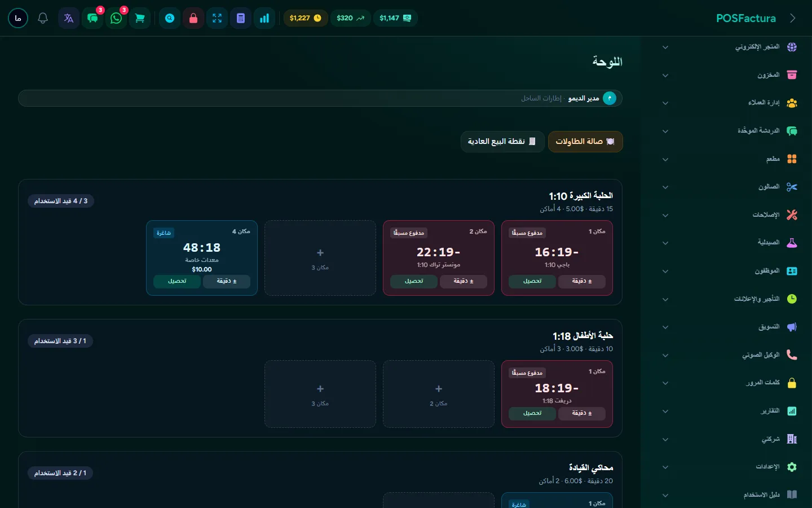Open the الصيدلية pharmacy flask icon
Screen dimensions: 812x508
click(792, 243)
